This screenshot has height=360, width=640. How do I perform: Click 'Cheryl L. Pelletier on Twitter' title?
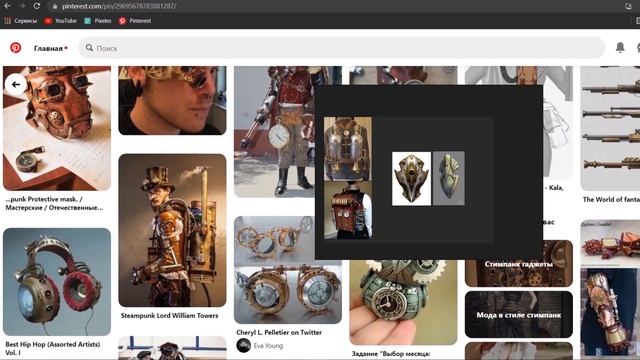pos(279,332)
